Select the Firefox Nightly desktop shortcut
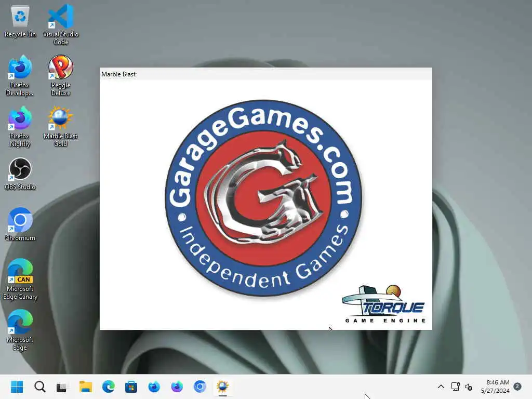Image resolution: width=532 pixels, height=399 pixels. click(x=20, y=127)
